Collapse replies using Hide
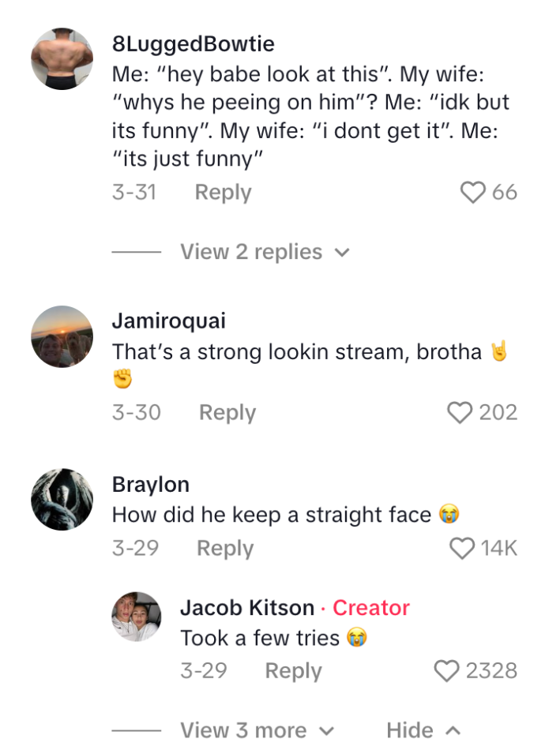The width and height of the screenshot is (560, 754). [x=408, y=730]
